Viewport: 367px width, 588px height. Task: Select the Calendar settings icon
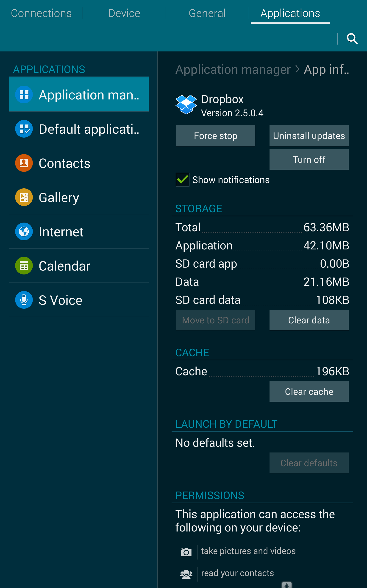coord(24,266)
